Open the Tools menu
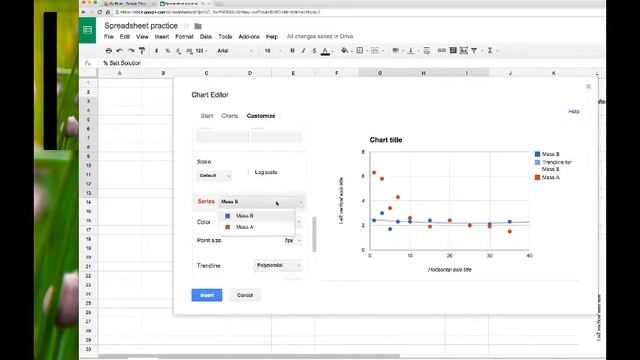The width and height of the screenshot is (640, 360). 225,36
